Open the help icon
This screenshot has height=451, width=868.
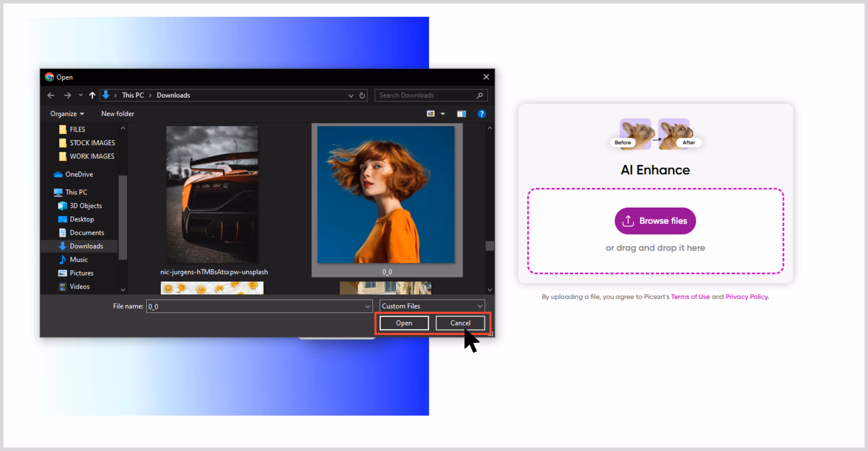[x=481, y=114]
